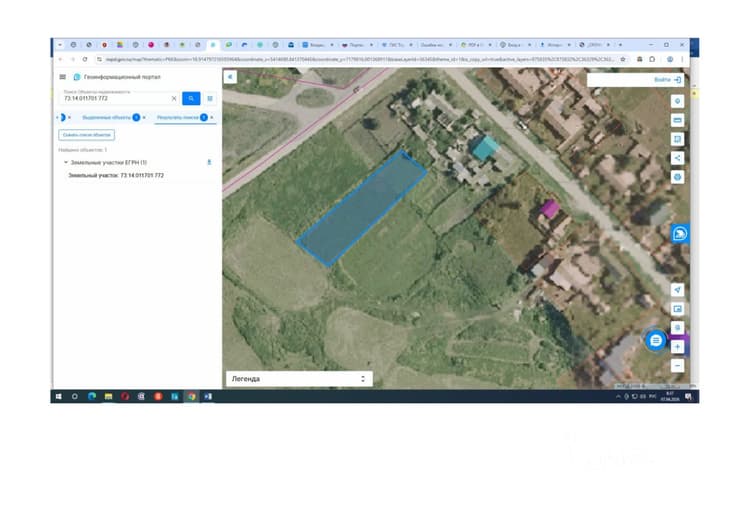
Task: Click the ruler measurement tool icon
Action: (677, 120)
